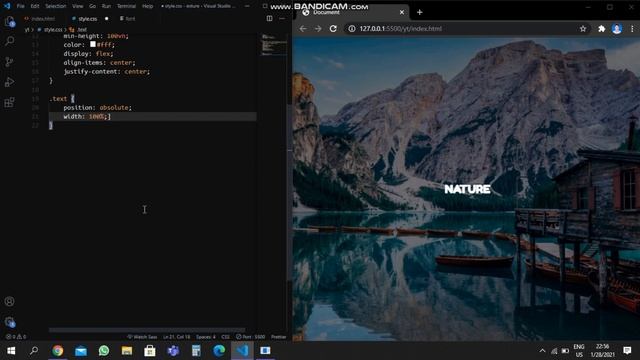Open the editor More Actions ellipsis
Image resolution: width=640 pixels, height=360 pixels.
tap(282, 18)
